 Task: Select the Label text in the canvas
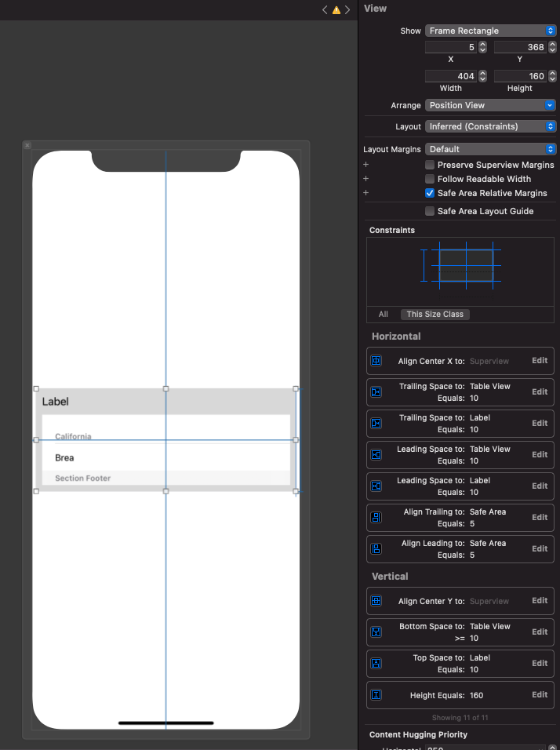coord(56,402)
